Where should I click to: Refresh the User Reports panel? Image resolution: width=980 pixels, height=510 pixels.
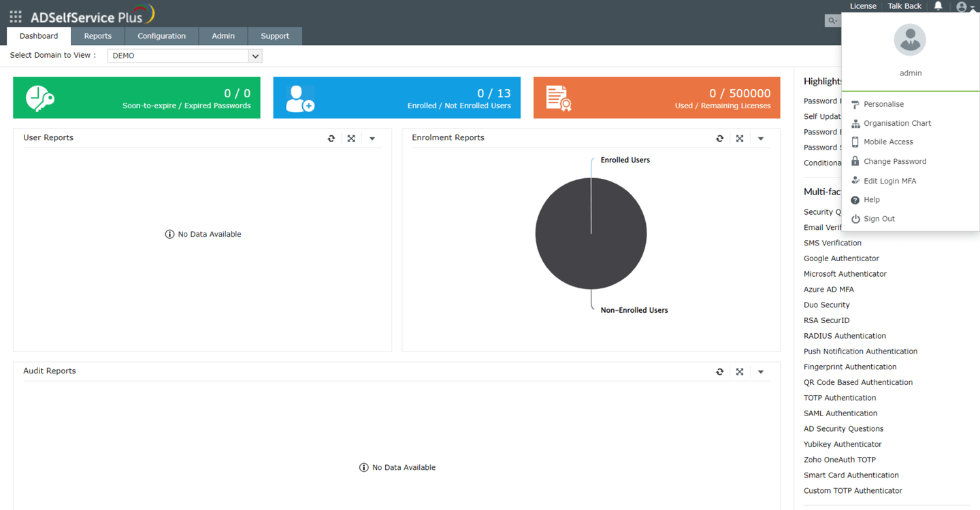(x=331, y=139)
